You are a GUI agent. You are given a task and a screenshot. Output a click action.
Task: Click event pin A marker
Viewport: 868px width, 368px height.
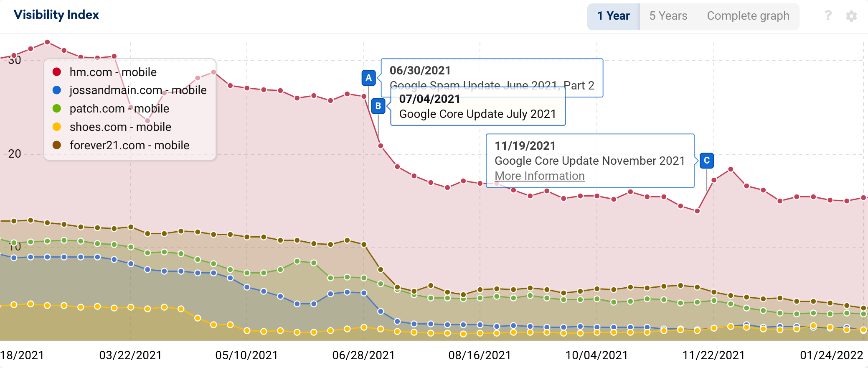(x=368, y=78)
